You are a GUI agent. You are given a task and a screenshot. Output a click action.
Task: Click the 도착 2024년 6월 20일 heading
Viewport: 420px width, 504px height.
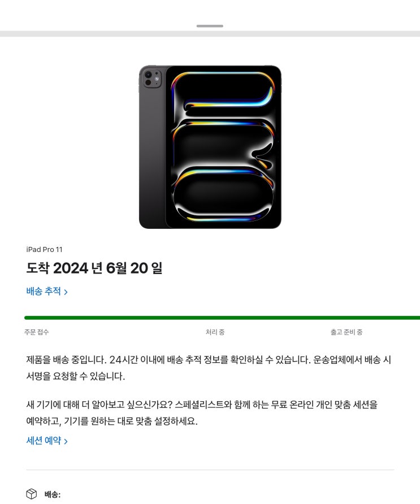(94, 268)
